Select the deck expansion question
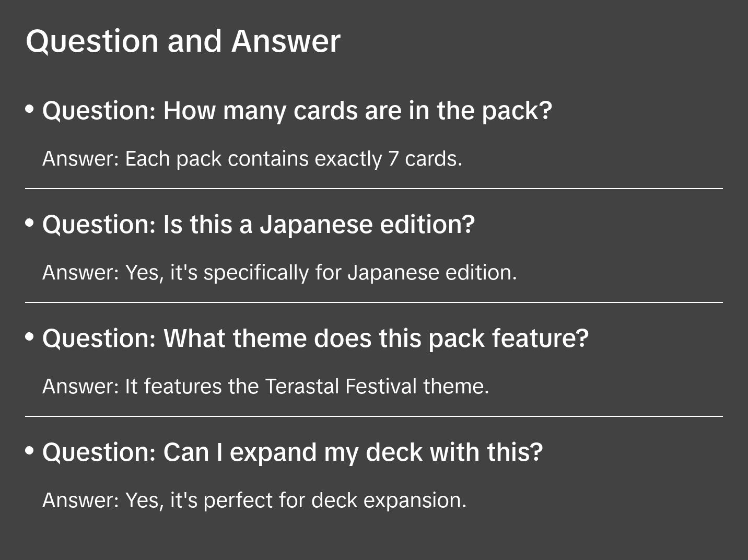 (292, 452)
